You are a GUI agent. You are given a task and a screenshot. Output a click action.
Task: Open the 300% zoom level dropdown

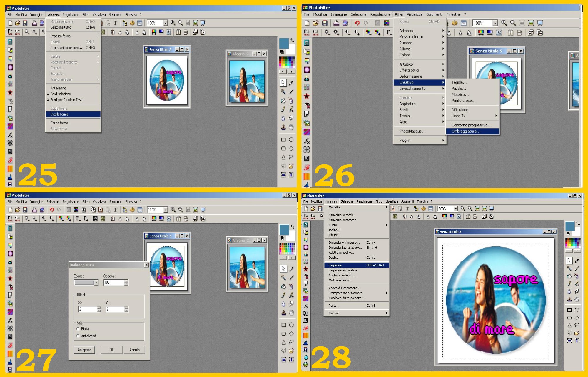pos(456,208)
